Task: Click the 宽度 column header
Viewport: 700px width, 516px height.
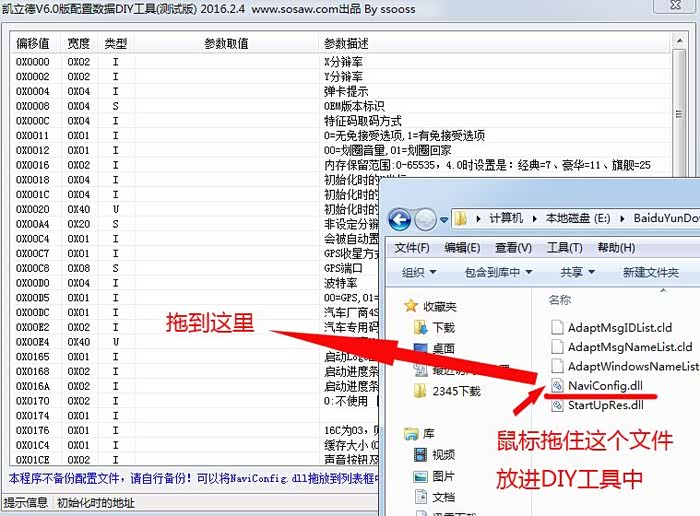Action: (79, 43)
